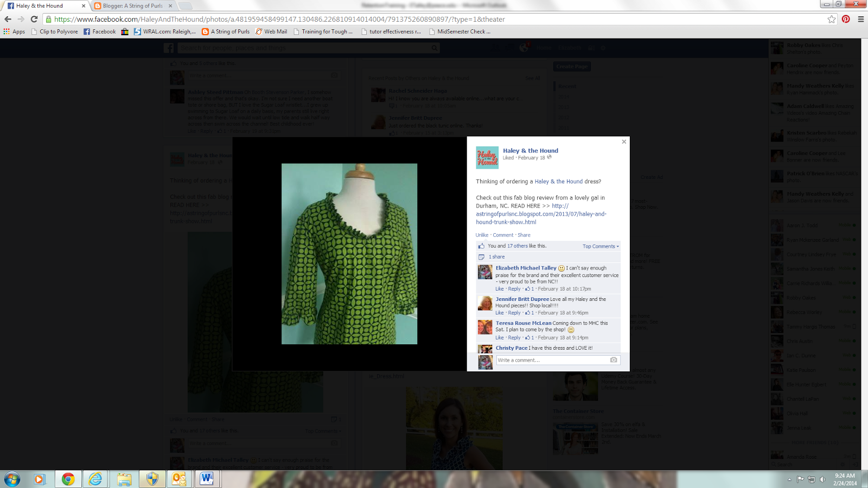Click the thumbs-up icon beside the like summary
The height and width of the screenshot is (488, 868).
click(481, 246)
